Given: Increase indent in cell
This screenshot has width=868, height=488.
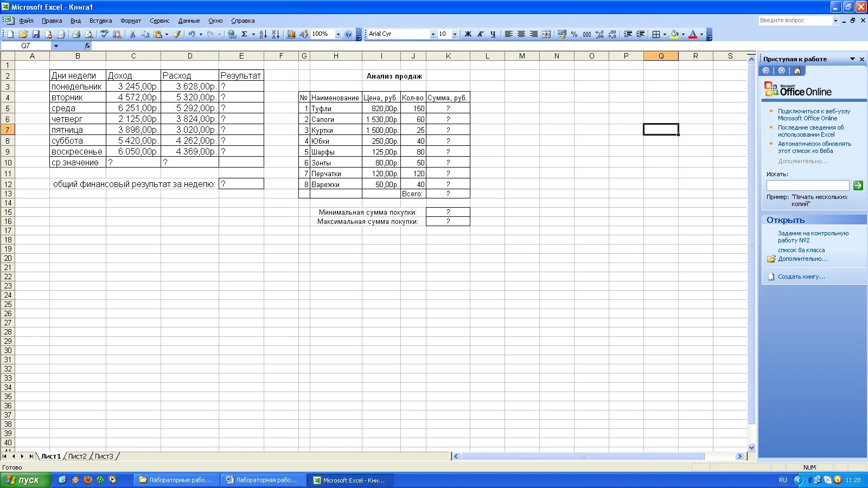Looking at the screenshot, I should pyautogui.click(x=640, y=34).
